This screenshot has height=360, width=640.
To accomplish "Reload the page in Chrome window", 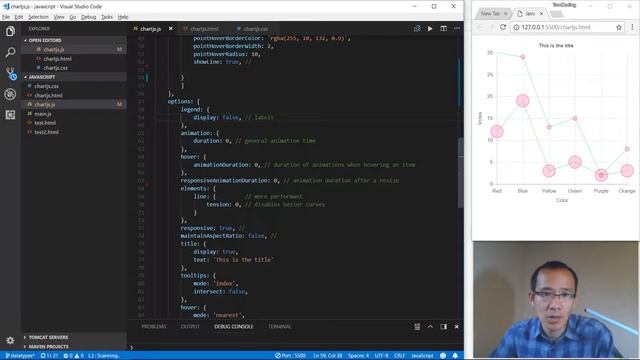I will tap(503, 27).
